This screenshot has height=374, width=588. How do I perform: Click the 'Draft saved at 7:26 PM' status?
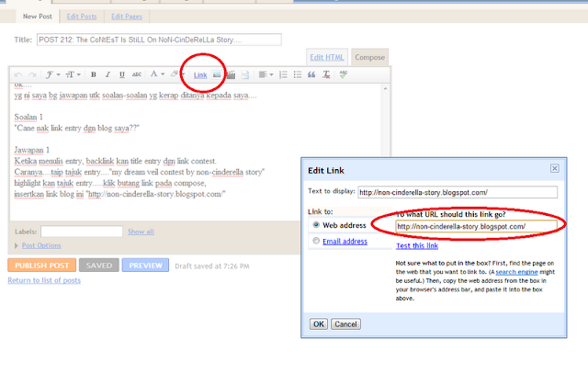[212, 266]
